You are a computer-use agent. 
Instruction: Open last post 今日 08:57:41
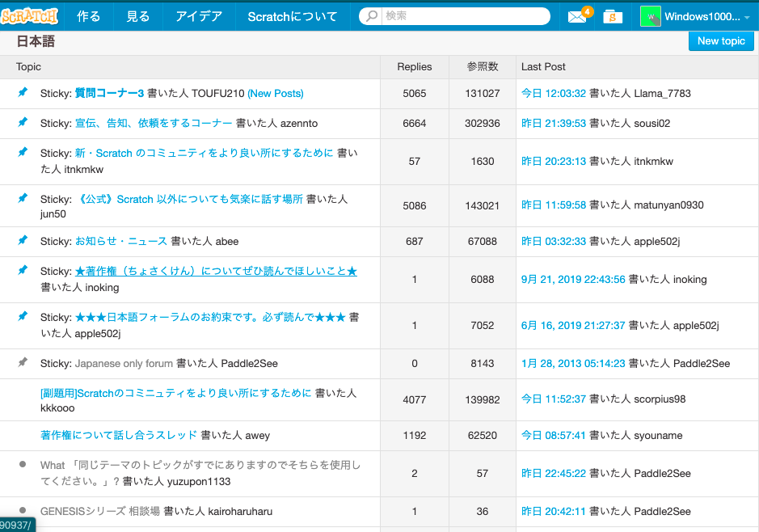(553, 436)
